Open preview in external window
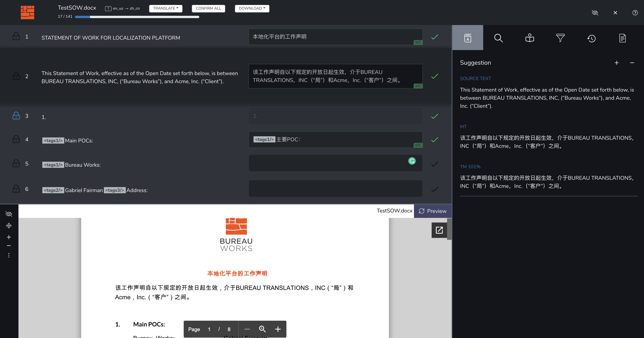644x338 pixels. 439,230
